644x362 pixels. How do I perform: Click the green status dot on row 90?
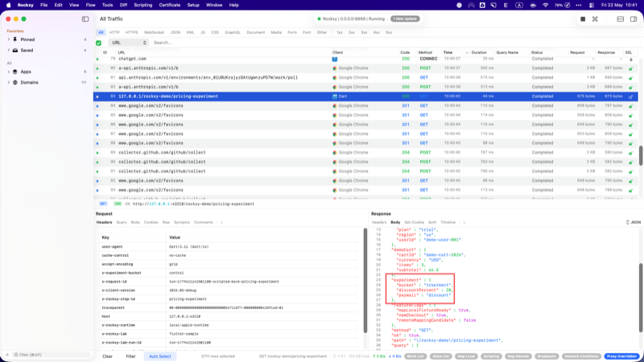tap(97, 162)
